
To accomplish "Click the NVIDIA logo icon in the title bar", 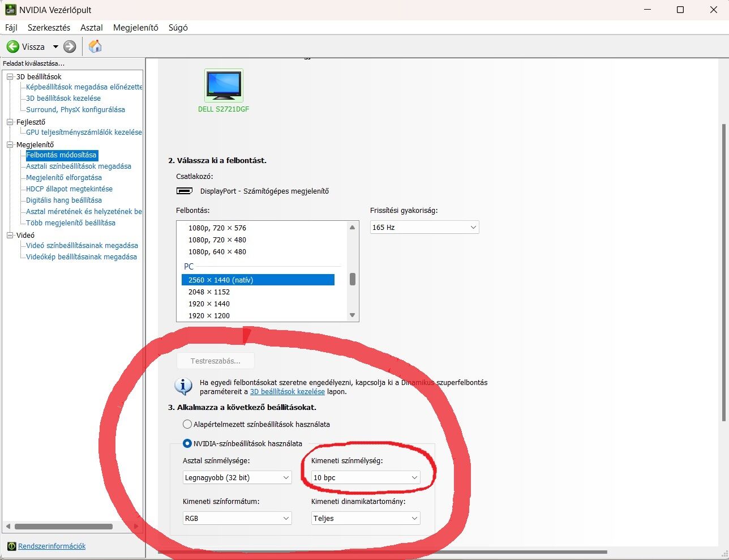I will tap(10, 10).
